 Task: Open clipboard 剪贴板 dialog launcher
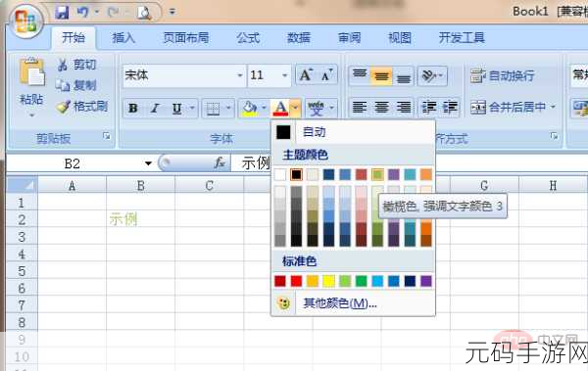107,136
